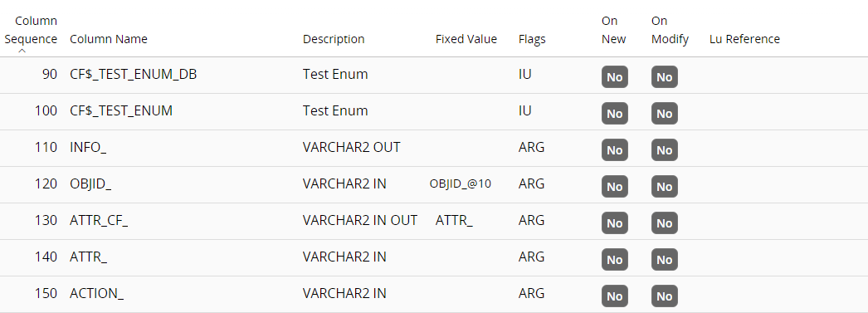Toggle On Modify for CF$_TEST_ENUM_DB row
This screenshot has width=868, height=313.
665,77
